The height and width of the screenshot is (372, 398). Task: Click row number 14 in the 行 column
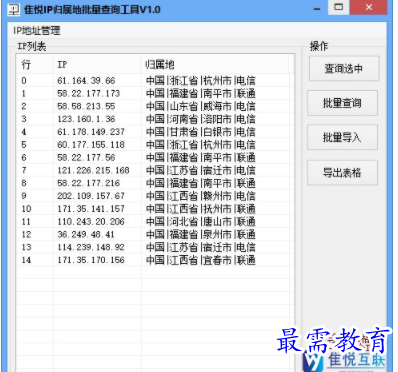click(26, 260)
